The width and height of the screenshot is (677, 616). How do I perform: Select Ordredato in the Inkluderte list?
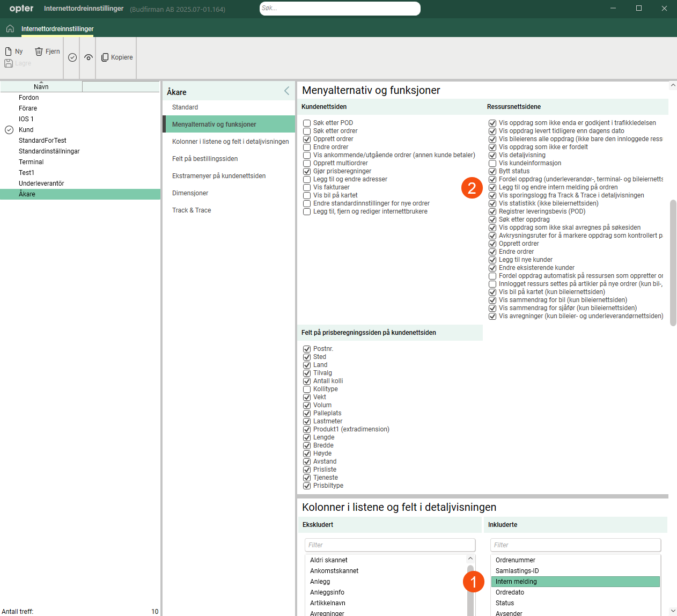pyautogui.click(x=510, y=592)
